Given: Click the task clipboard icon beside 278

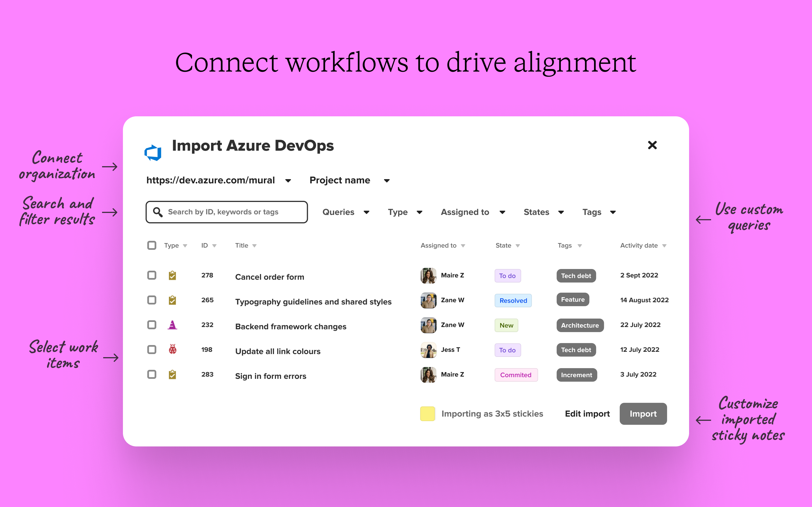Looking at the screenshot, I should [x=173, y=275].
